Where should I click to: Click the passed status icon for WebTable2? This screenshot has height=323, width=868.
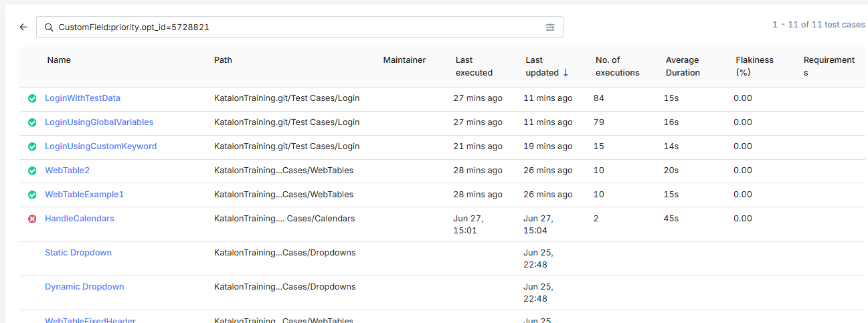(32, 171)
